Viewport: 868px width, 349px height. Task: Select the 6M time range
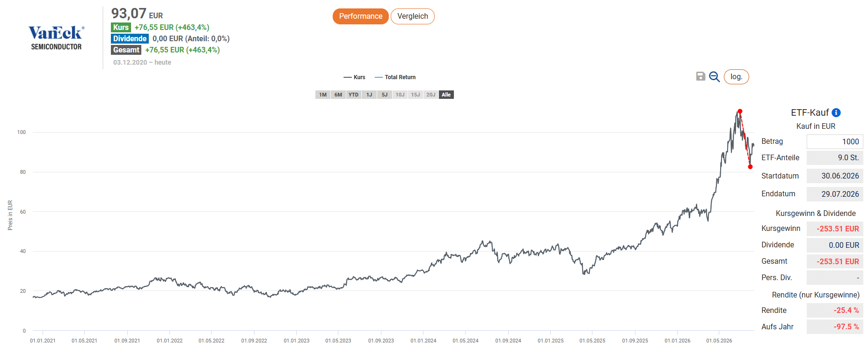click(338, 95)
